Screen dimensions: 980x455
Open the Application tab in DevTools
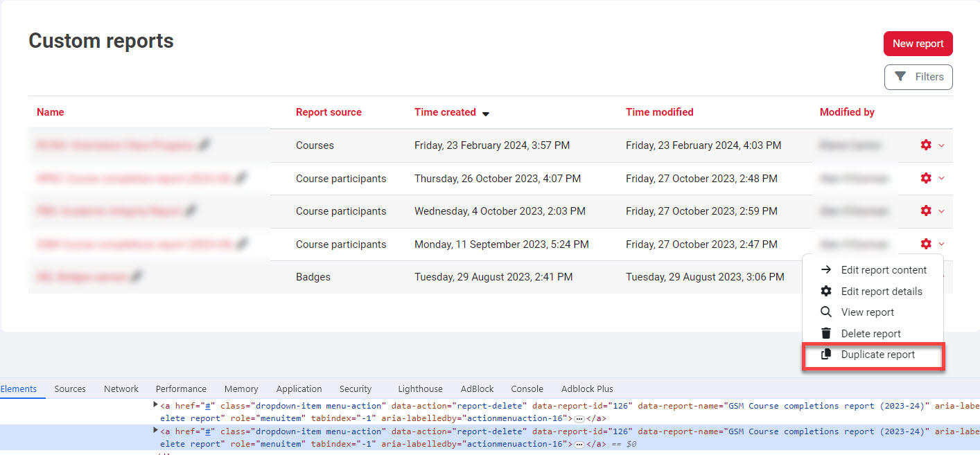(x=299, y=389)
